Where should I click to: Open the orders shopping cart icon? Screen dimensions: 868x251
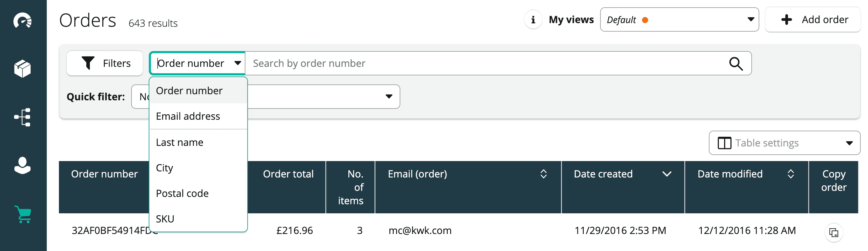(23, 214)
